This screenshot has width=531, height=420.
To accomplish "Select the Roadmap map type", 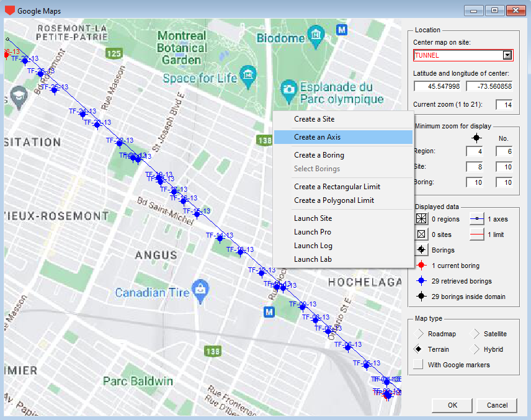I will [x=419, y=334].
